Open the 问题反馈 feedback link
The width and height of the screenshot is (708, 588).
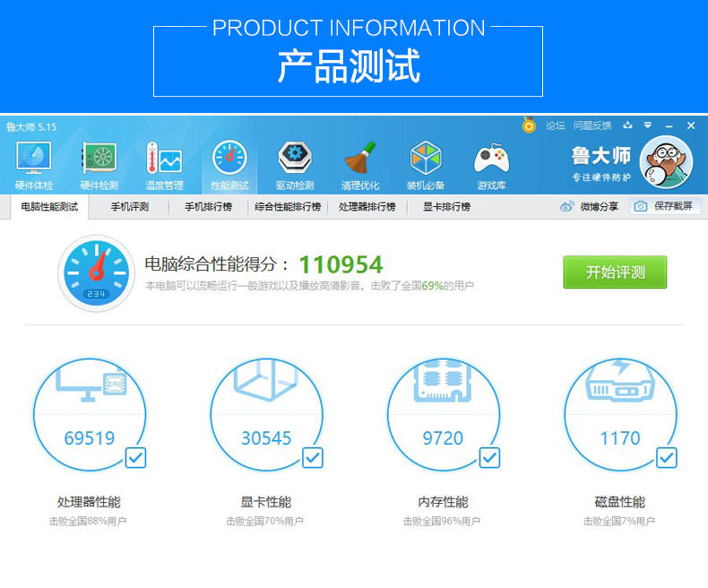click(592, 125)
